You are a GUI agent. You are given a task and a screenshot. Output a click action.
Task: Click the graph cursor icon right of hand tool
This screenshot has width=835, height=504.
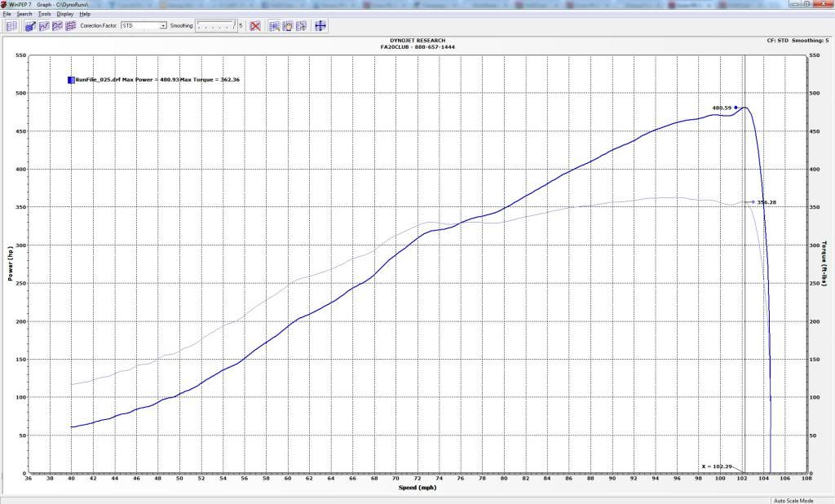(302, 26)
